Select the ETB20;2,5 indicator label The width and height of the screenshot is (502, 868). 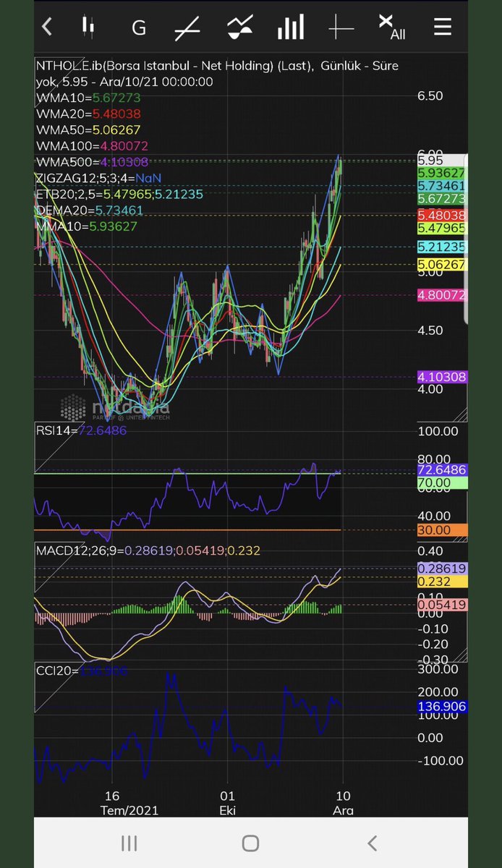point(119,195)
